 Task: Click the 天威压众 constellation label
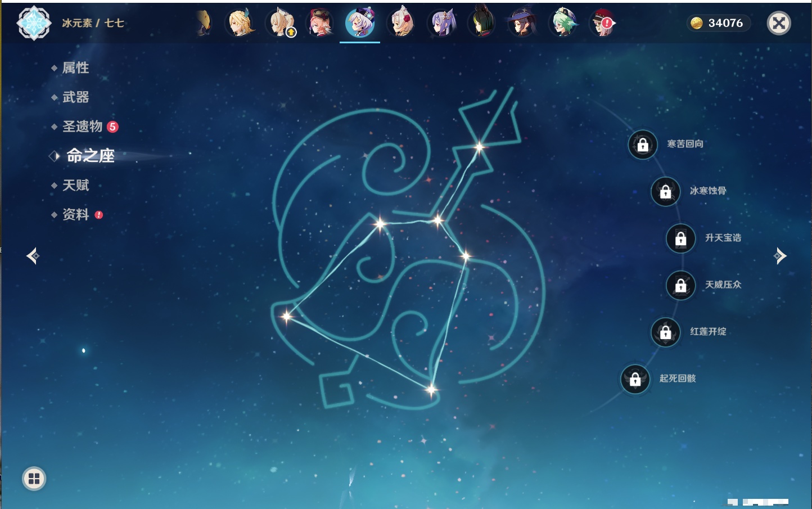coord(723,285)
